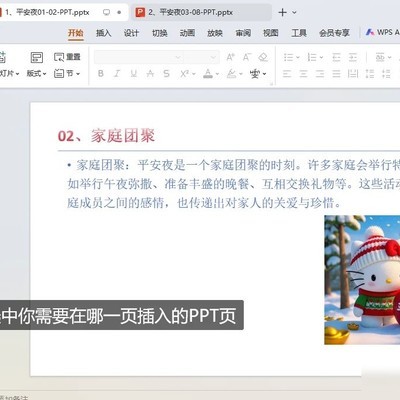
Task: Click increase indent icon
Action: tap(353, 57)
